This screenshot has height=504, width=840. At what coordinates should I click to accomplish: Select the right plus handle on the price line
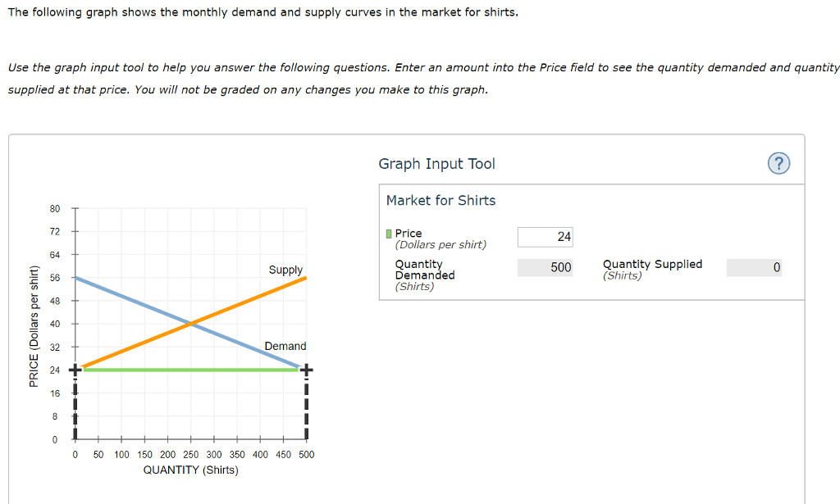306,370
